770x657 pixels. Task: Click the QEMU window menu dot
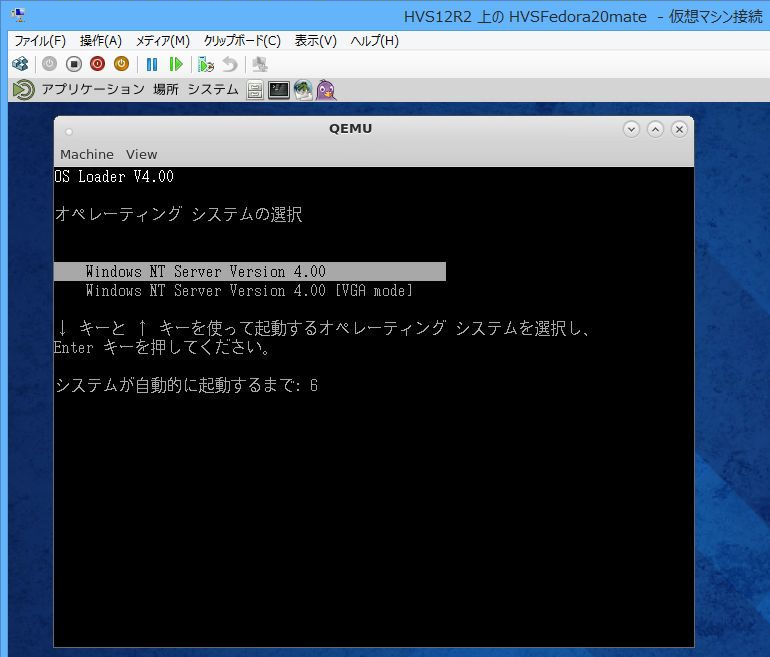(69, 131)
